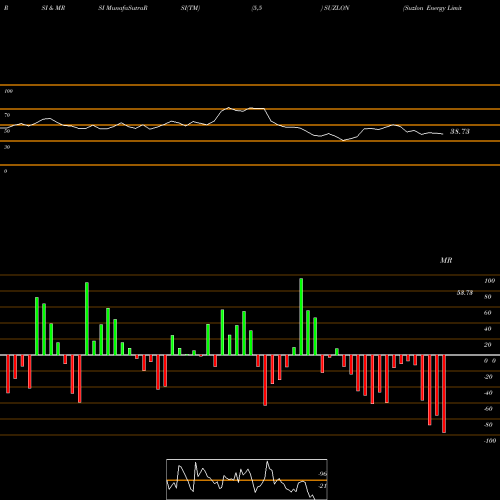Click the 80 label on MR axis
Image resolution: width=500 pixels, height=500 pixels.
click(x=487, y=297)
